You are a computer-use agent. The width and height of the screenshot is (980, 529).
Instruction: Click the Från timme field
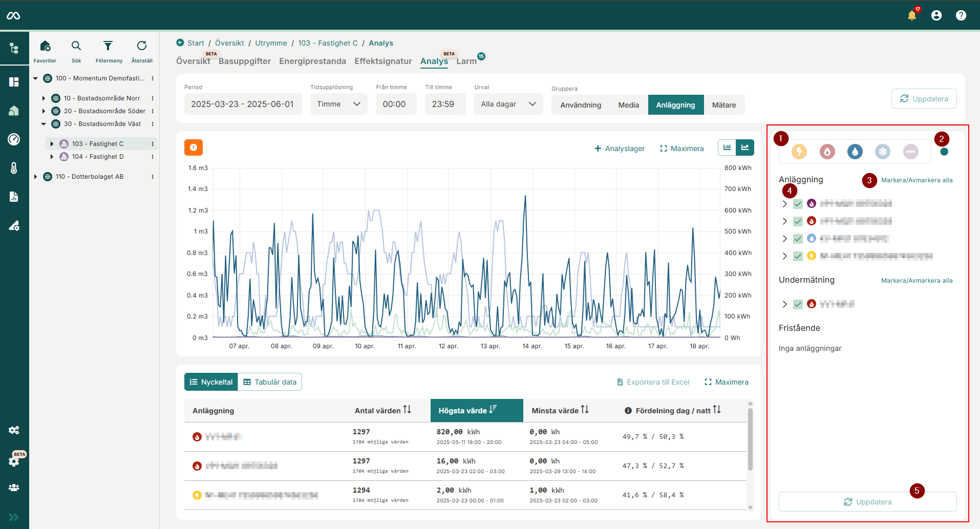(x=396, y=104)
